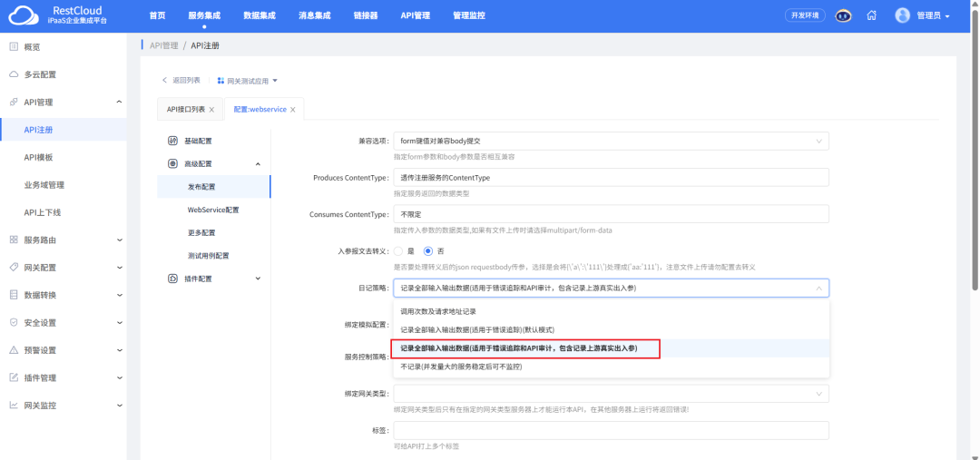Click the 基础配置 icon in config panel
Image resolution: width=980 pixels, height=460 pixels.
click(172, 141)
